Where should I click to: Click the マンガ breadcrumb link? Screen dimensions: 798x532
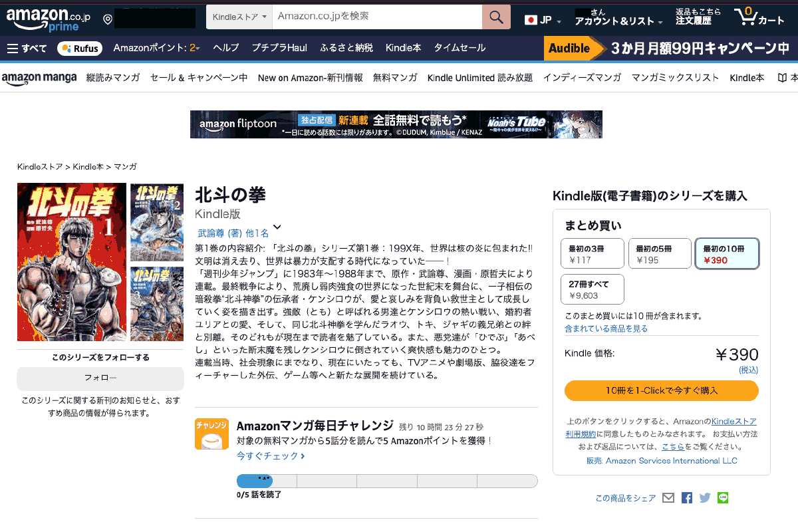tap(125, 166)
